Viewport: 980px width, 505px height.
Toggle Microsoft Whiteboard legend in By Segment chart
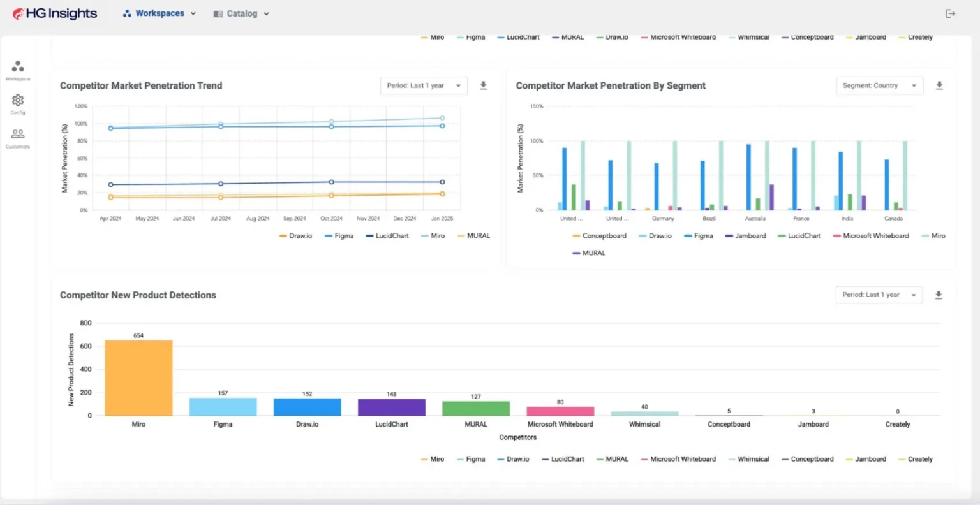point(871,236)
